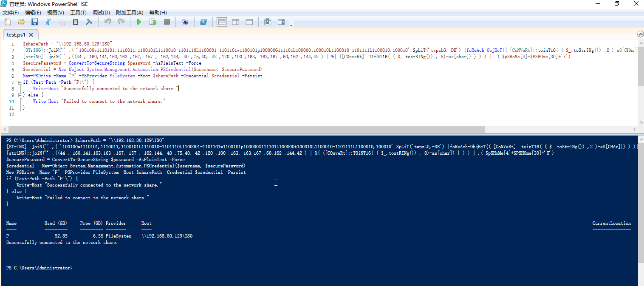Toggle the script pane on top layout
Image resolution: width=644 pixels, height=286 pixels.
221,22
